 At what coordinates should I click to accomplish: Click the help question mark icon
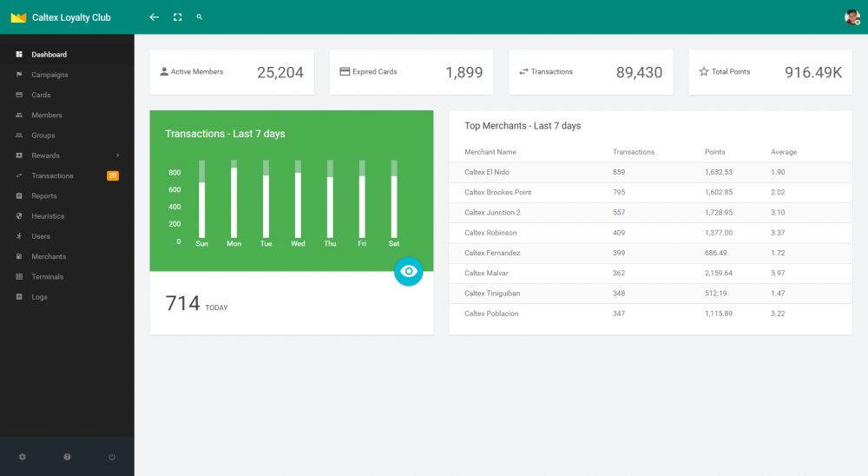[x=67, y=457]
